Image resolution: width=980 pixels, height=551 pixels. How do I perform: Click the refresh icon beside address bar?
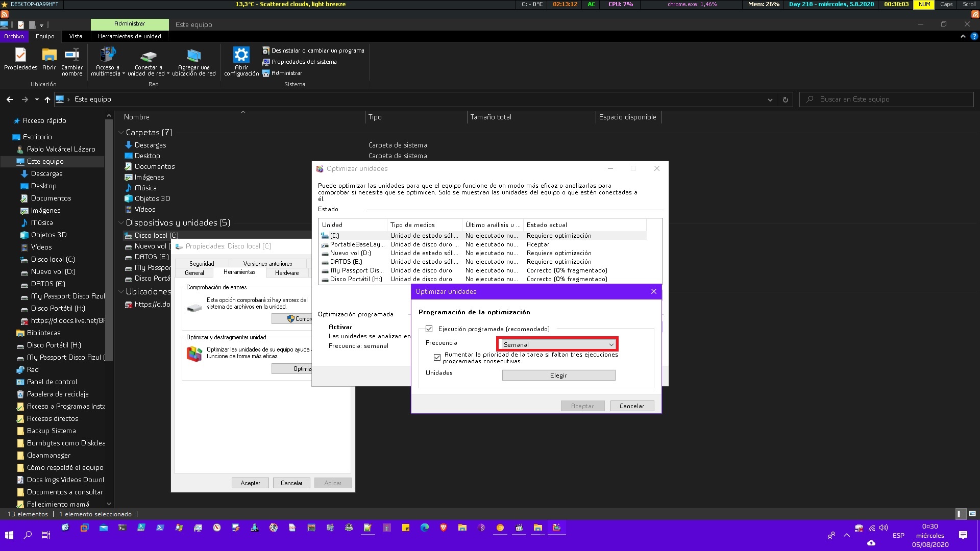(785, 99)
